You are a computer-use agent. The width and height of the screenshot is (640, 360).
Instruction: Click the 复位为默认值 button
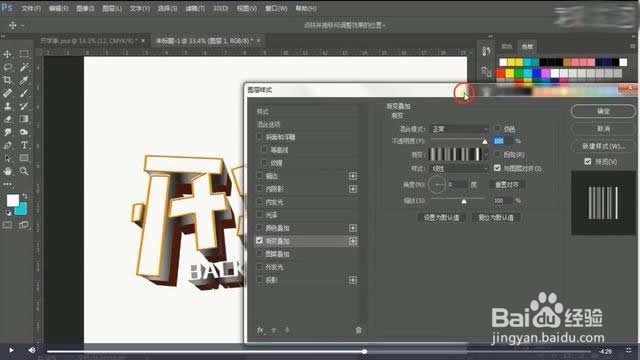tap(496, 218)
